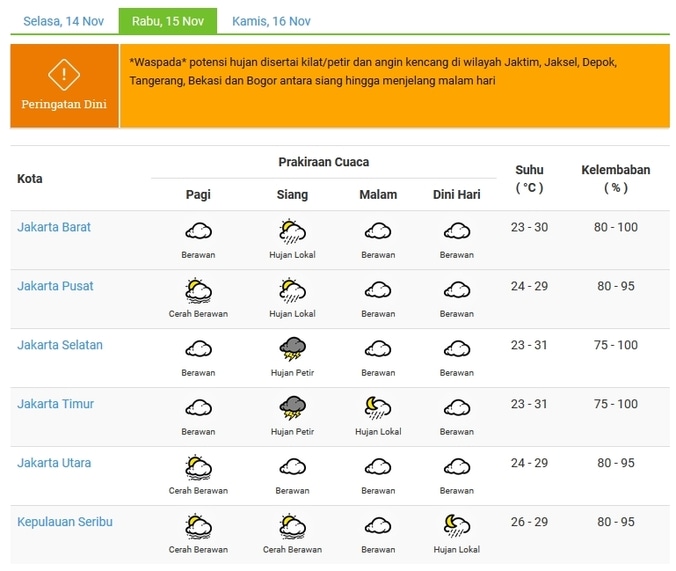Click Jakarta Pusat Pagi Cerah Berawan icon
676x571 pixels.
click(198, 291)
